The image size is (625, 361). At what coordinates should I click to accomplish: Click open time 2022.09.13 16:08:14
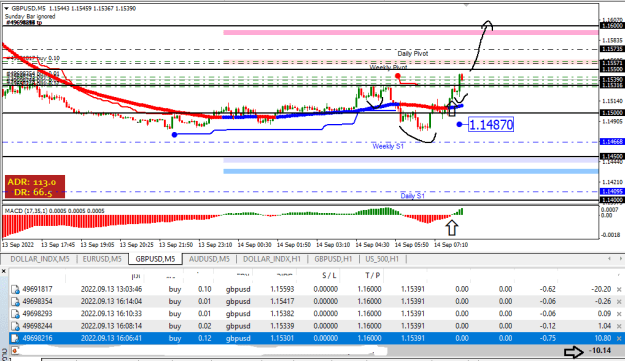click(111, 326)
